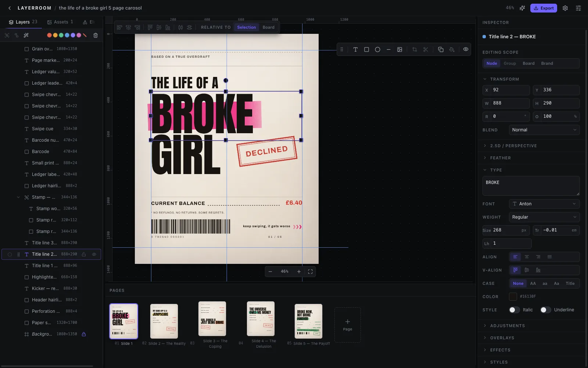Set text align to center
The width and height of the screenshot is (588, 368).
pyautogui.click(x=527, y=257)
